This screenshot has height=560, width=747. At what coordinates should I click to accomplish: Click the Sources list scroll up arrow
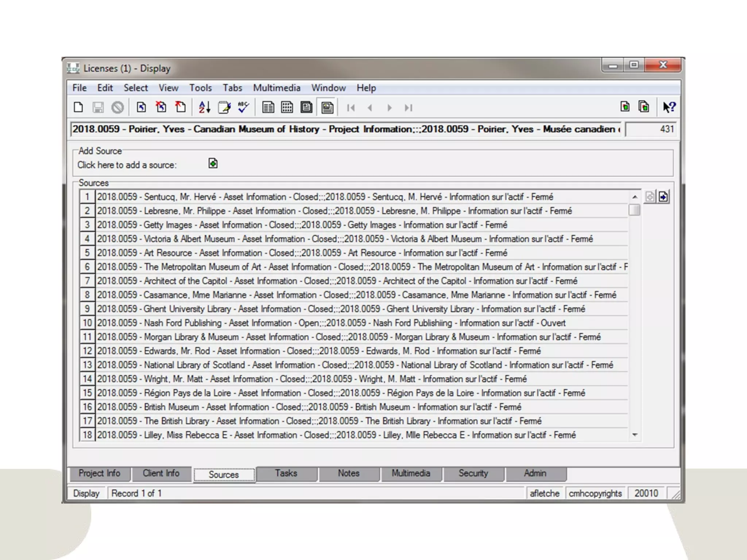(x=635, y=197)
